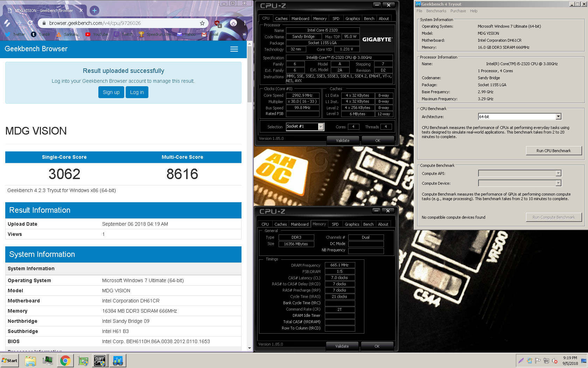
Task: Open the Gmail bookmark
Action: point(210,34)
